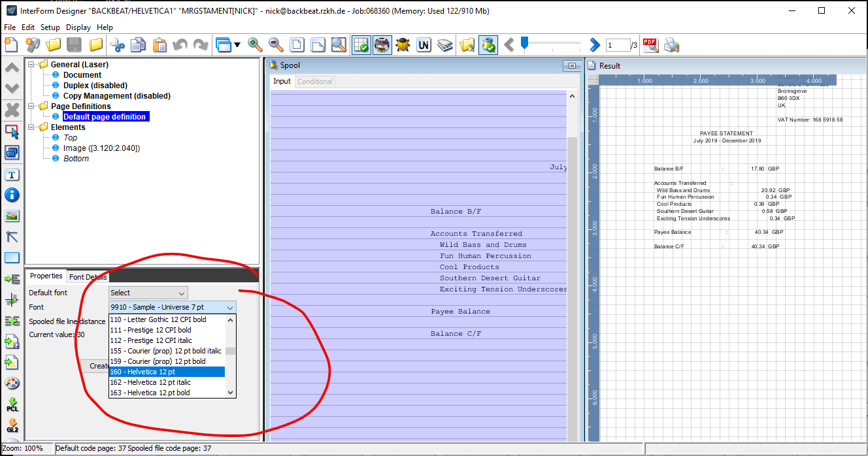Image resolution: width=868 pixels, height=456 pixels.
Task: Go to the next page arrow
Action: pos(594,44)
